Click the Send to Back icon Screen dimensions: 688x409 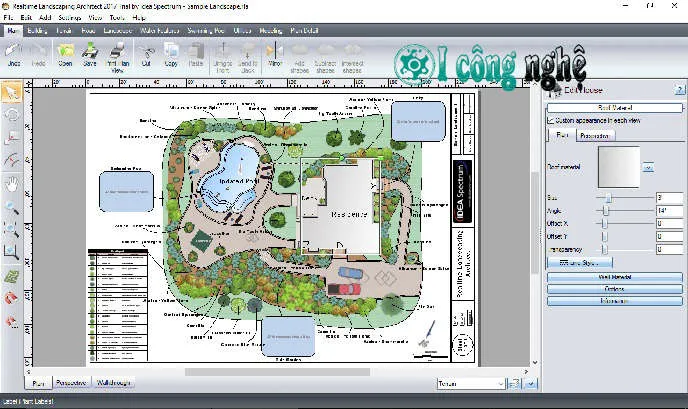(247, 57)
